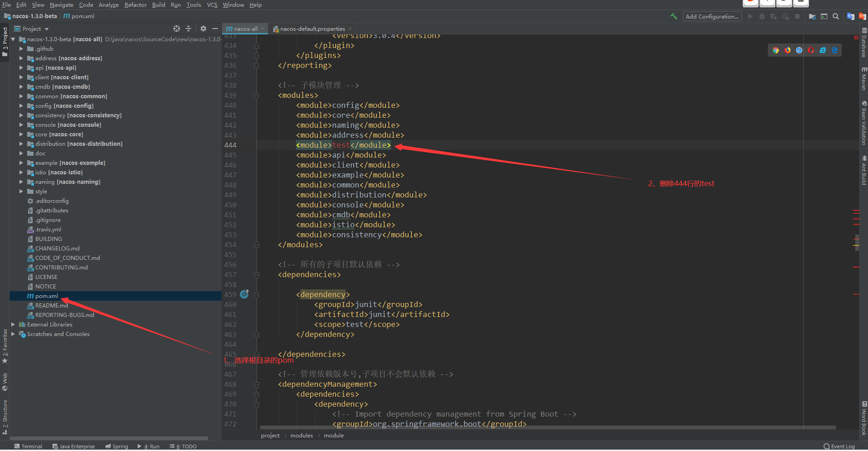
Task: Open the VCS menu
Action: click(212, 5)
